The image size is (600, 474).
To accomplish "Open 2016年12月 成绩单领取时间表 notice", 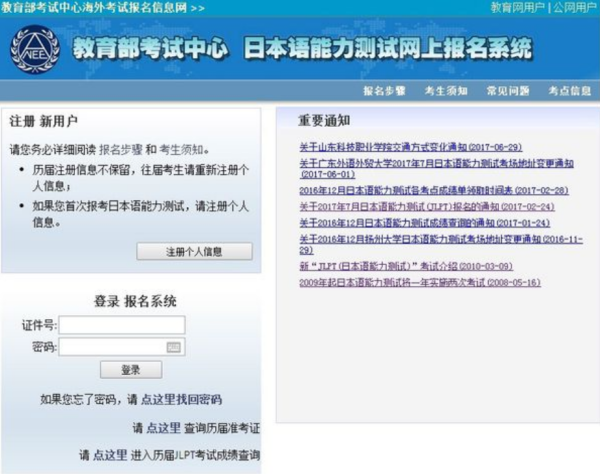I will click(434, 191).
